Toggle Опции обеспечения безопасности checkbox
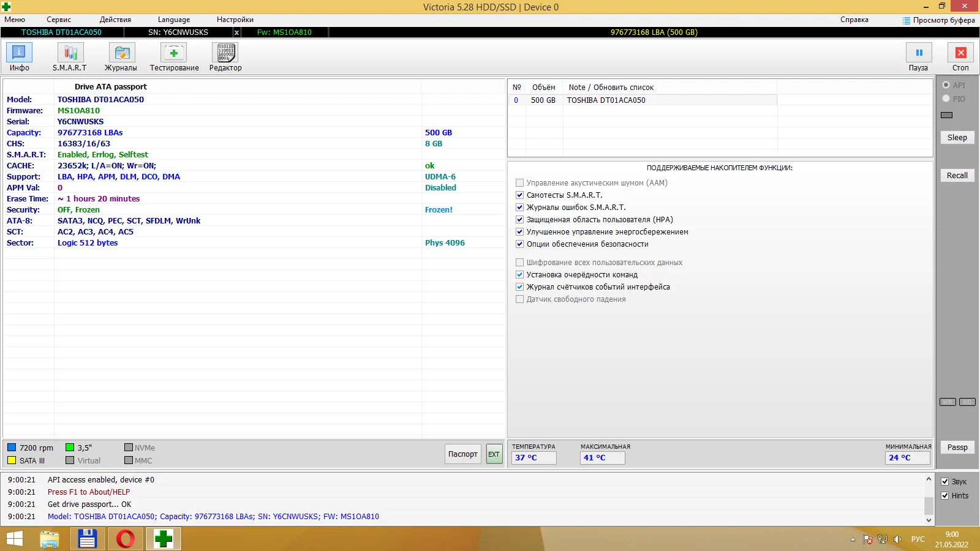 (520, 244)
